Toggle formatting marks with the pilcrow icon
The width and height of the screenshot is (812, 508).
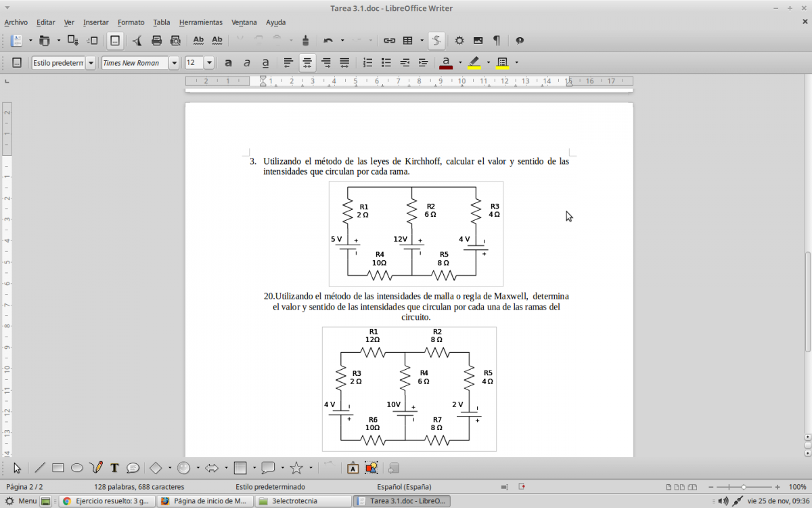(497, 41)
